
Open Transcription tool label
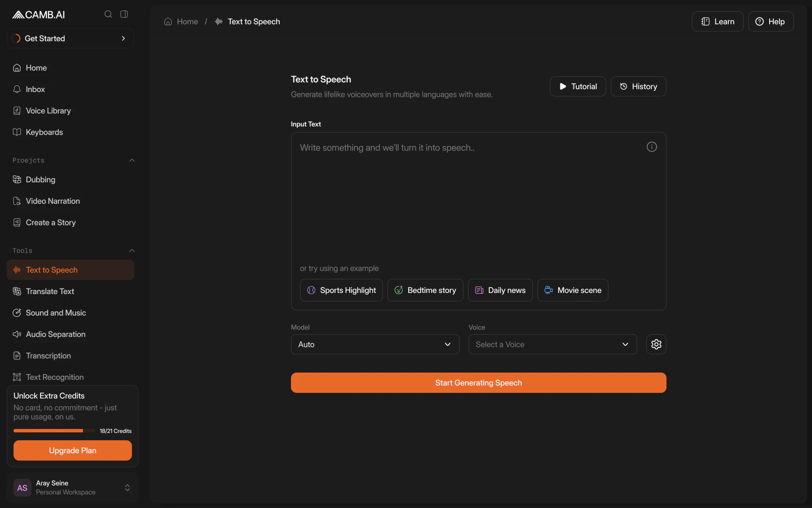coord(48,356)
